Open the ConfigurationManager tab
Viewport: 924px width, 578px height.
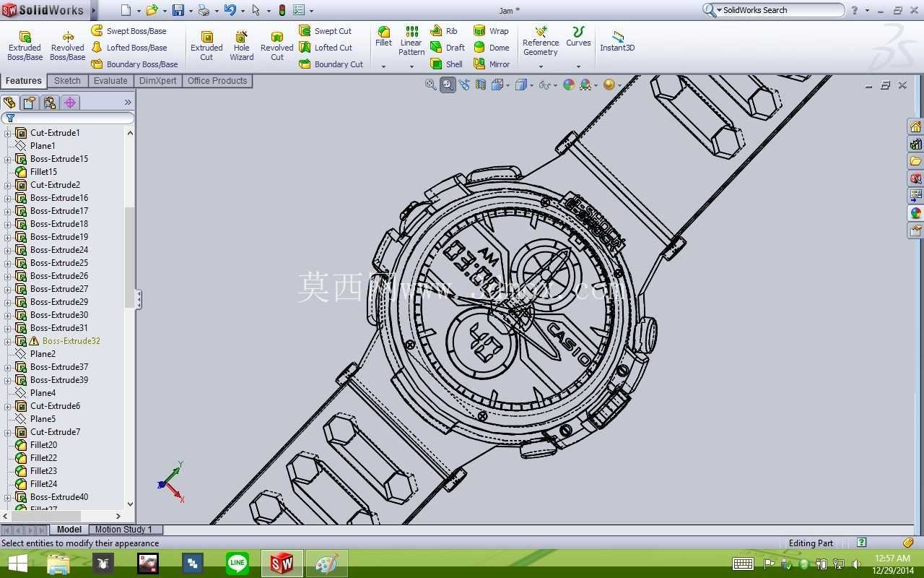(50, 103)
